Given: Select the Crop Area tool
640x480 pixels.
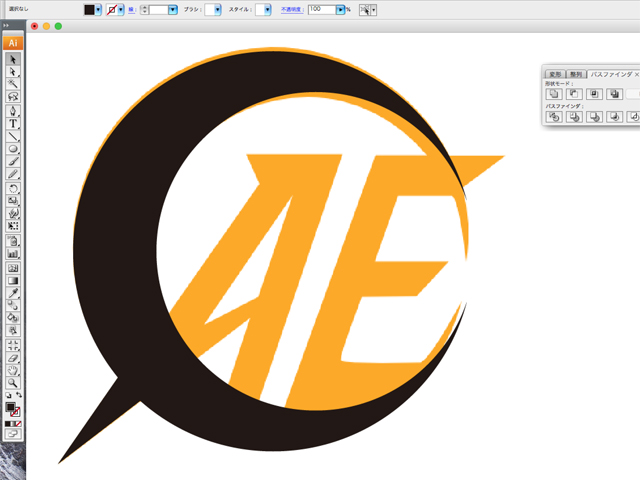Looking at the screenshot, I should click(x=13, y=345).
